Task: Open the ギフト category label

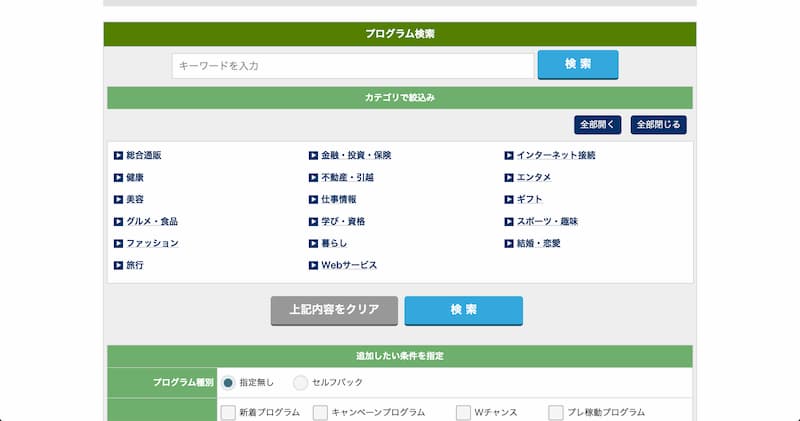Action: pyautogui.click(x=530, y=199)
